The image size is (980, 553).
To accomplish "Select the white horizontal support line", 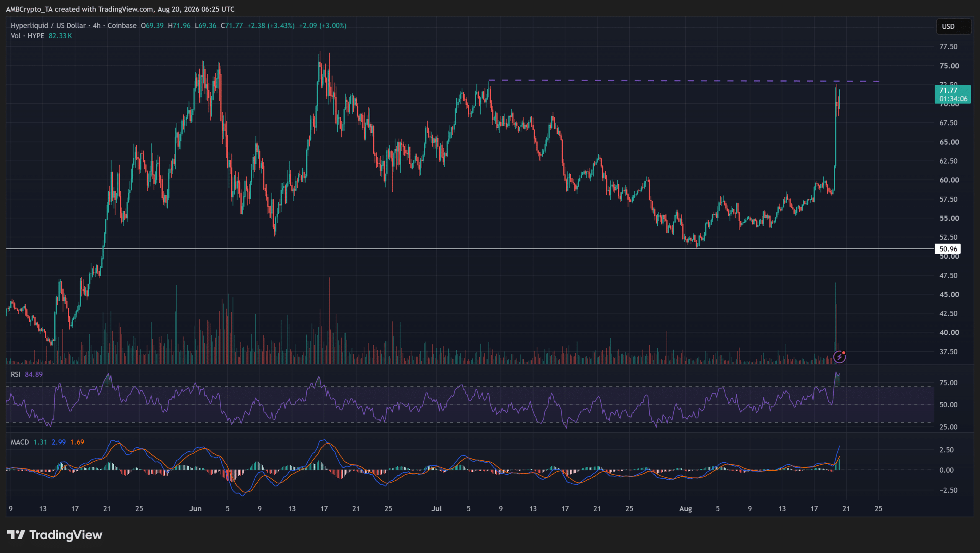I will tap(470, 249).
